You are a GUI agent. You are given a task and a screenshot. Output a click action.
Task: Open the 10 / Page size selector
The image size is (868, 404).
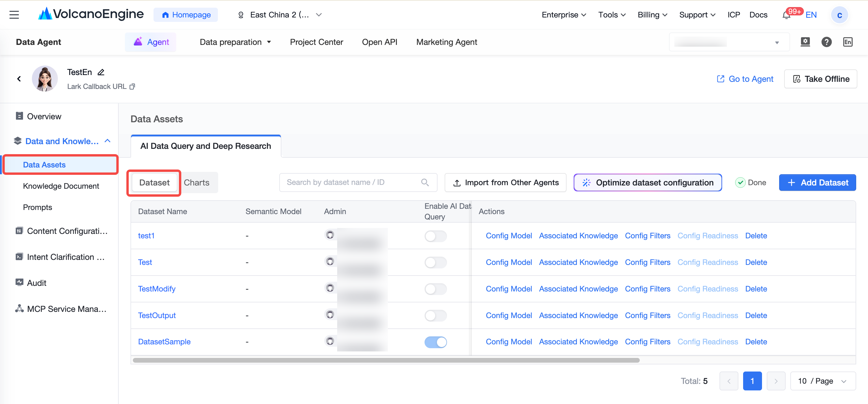pyautogui.click(x=823, y=381)
